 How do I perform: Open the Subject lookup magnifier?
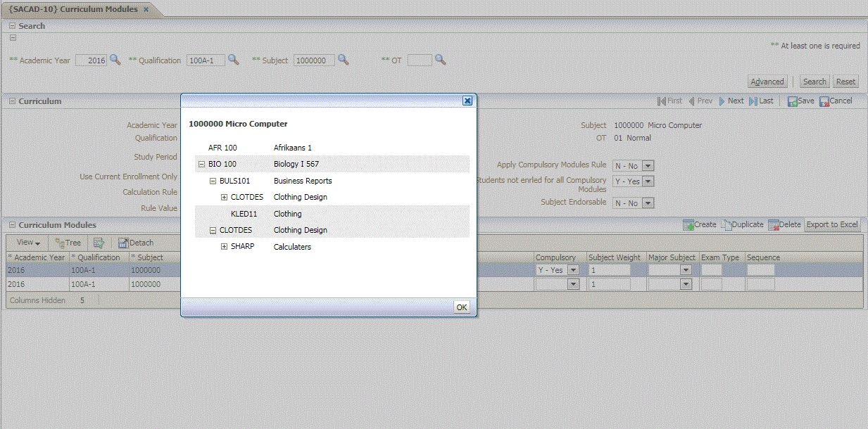(x=344, y=60)
